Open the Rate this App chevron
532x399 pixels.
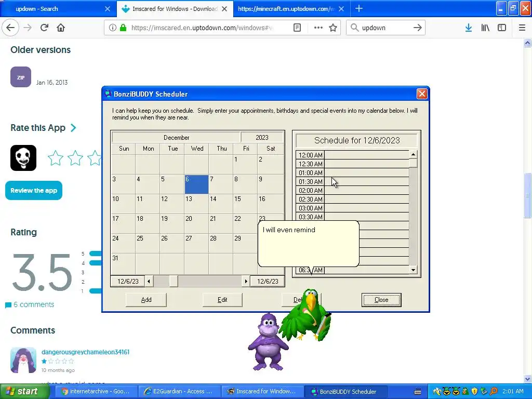(x=73, y=128)
